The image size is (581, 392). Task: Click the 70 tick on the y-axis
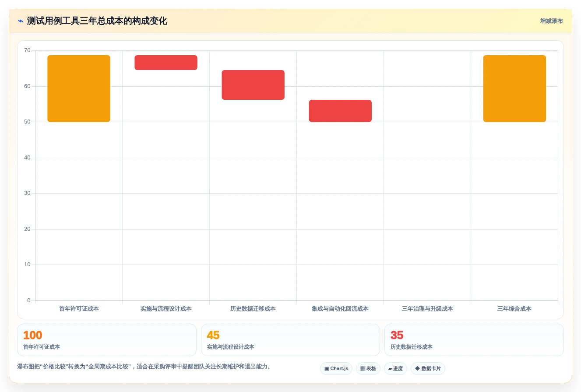[x=27, y=50]
